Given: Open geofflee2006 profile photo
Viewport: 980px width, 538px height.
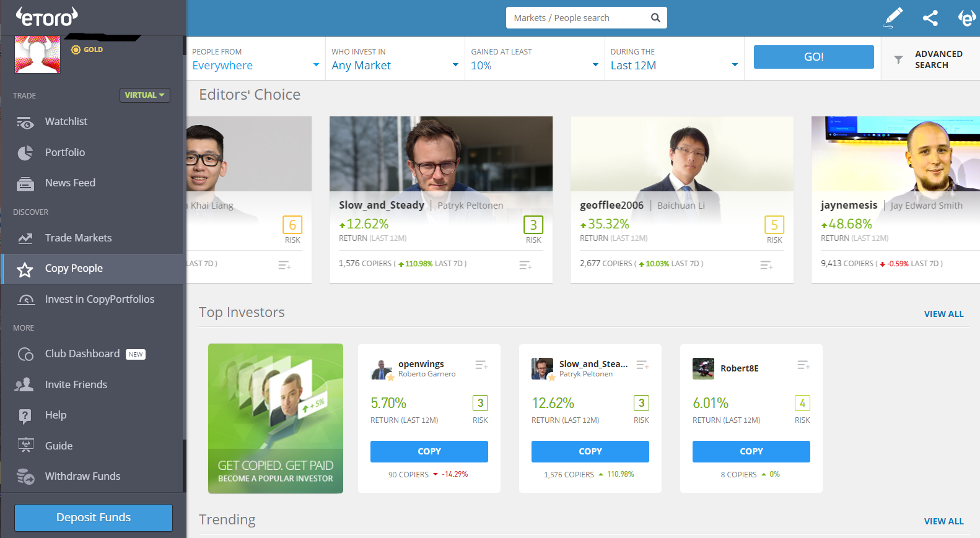Looking at the screenshot, I should click(x=682, y=154).
